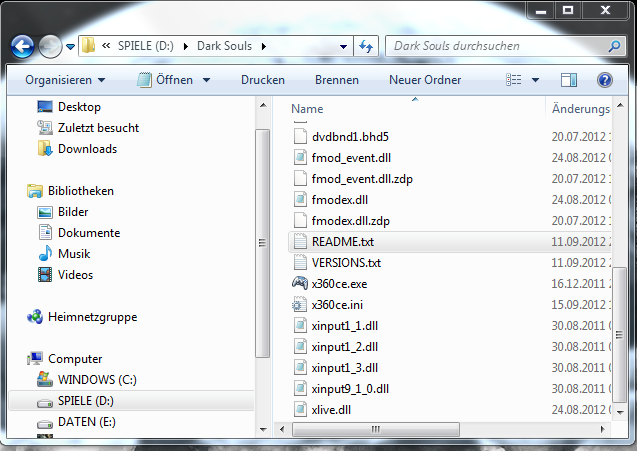
Task: Select VERSIONS.txt file
Action: pos(346,263)
